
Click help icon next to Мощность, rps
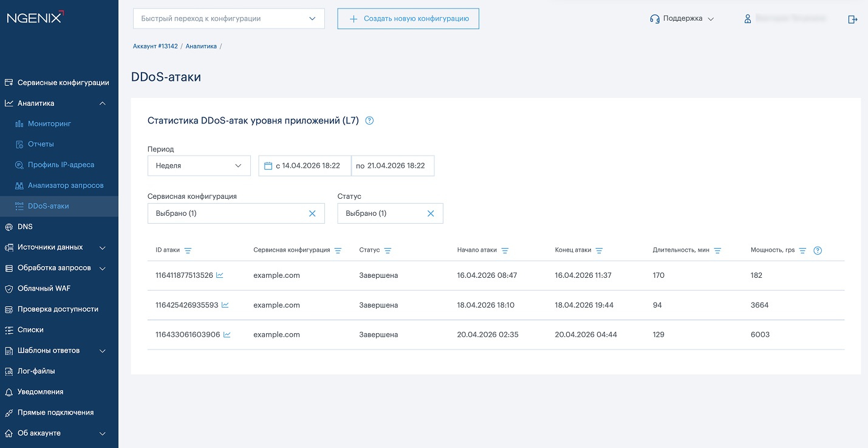(818, 250)
